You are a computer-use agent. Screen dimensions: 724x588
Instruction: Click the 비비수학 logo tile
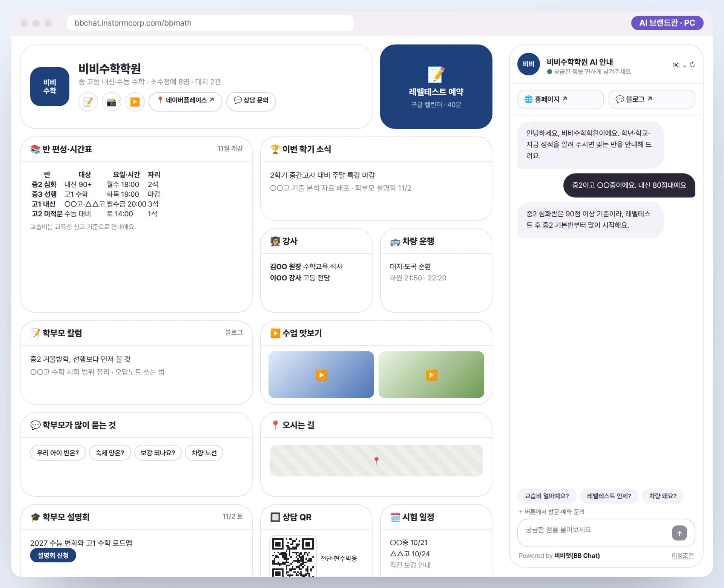pyautogui.click(x=50, y=87)
